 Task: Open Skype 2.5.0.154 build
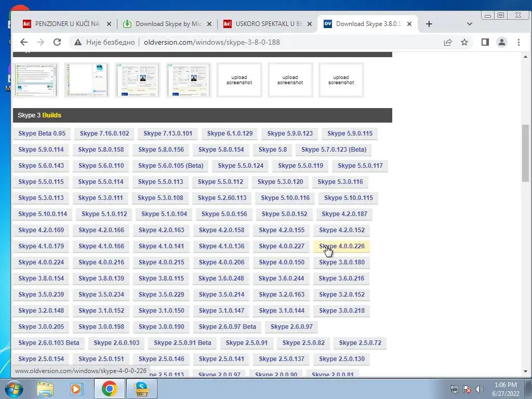pos(41,359)
